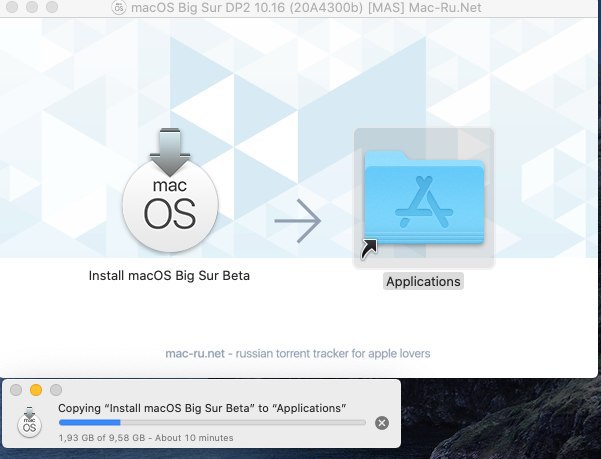Minimize the copy progress window with yellow button
This screenshot has height=459, width=601.
[36, 390]
